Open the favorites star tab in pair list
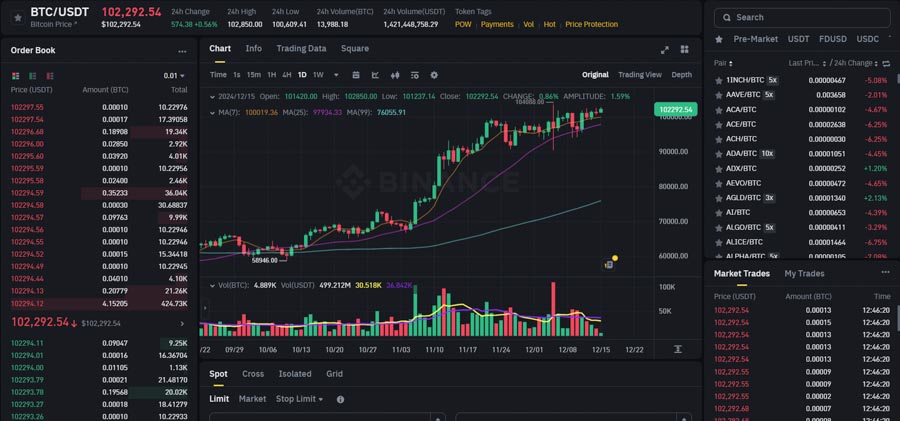The image size is (900, 421). pos(719,39)
